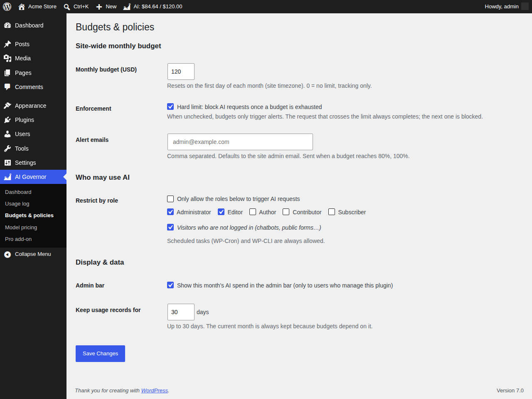This screenshot has width=532, height=399.
Task: Click the Alert emails input field
Action: click(240, 142)
